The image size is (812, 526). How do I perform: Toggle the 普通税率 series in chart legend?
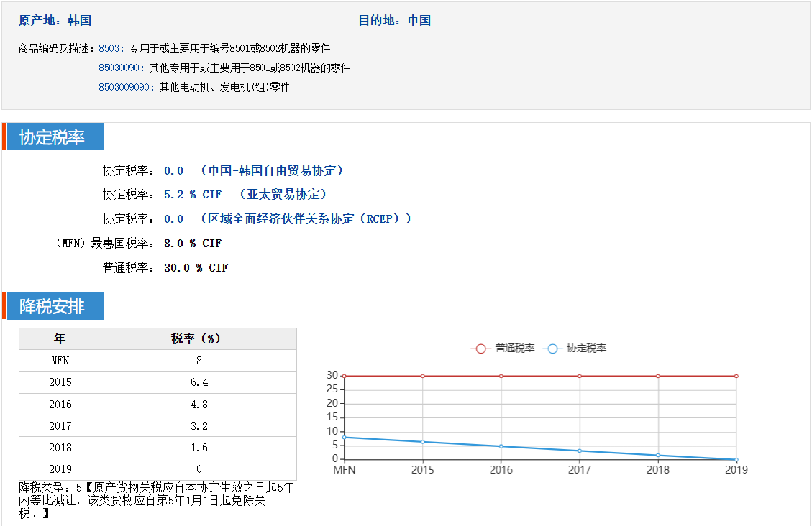pos(503,349)
